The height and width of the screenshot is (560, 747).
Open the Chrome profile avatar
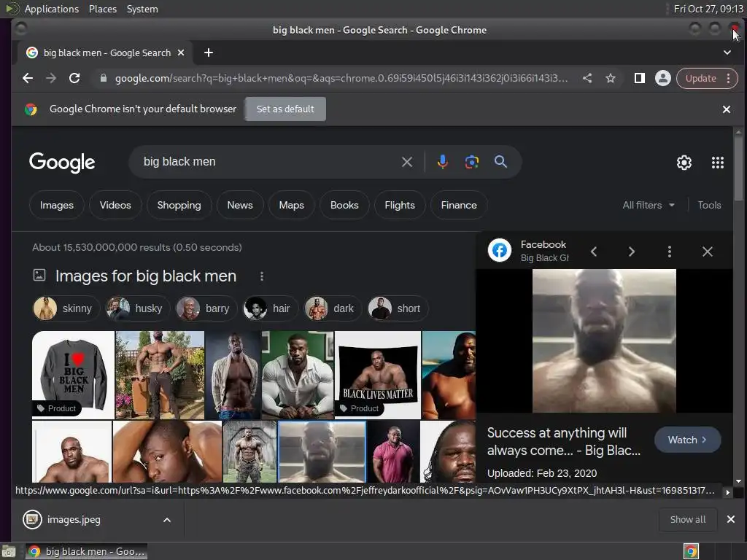coord(662,78)
